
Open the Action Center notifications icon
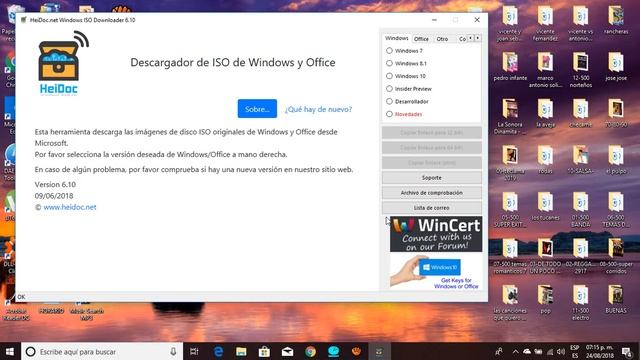click(627, 351)
